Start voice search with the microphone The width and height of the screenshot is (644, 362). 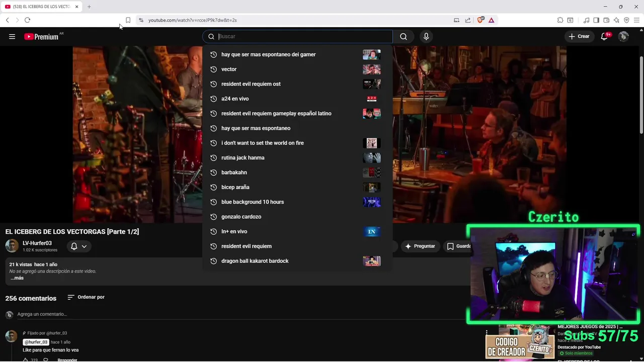coord(426,36)
